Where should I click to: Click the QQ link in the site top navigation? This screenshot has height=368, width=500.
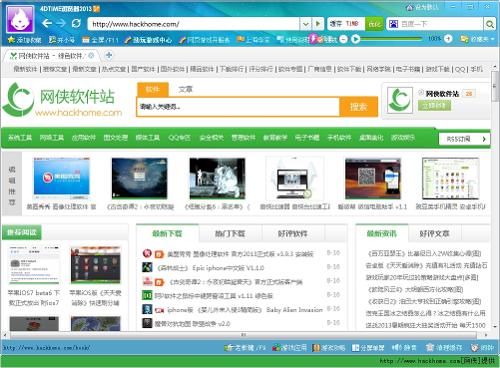[x=460, y=69]
